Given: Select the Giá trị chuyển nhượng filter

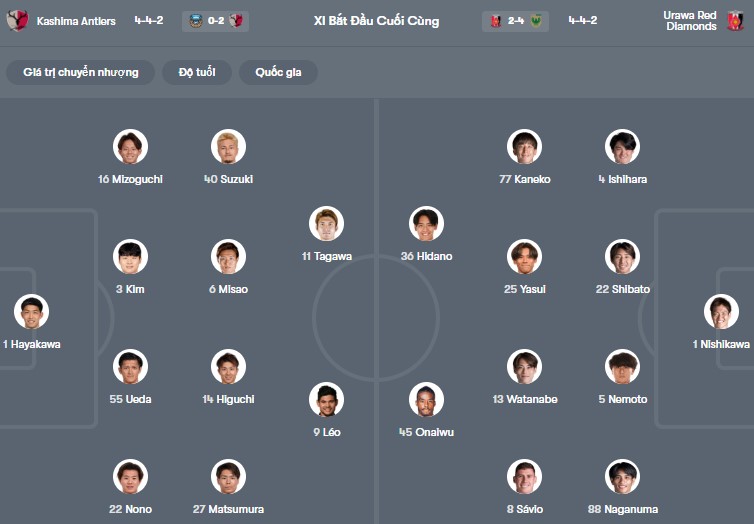Looking at the screenshot, I should click(x=81, y=72).
